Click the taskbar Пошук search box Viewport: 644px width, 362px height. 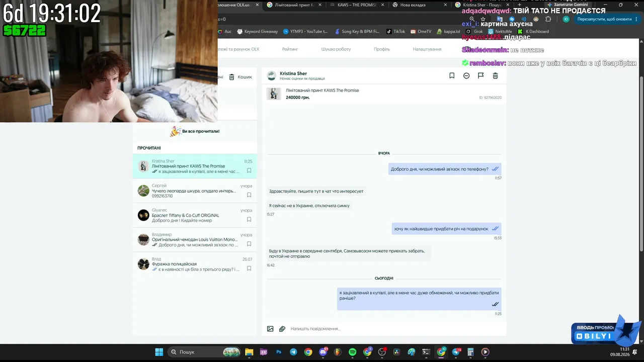tap(204, 352)
